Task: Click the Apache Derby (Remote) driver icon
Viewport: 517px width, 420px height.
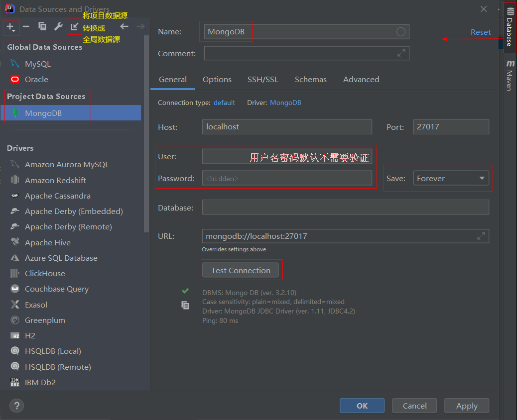Action: (15, 226)
